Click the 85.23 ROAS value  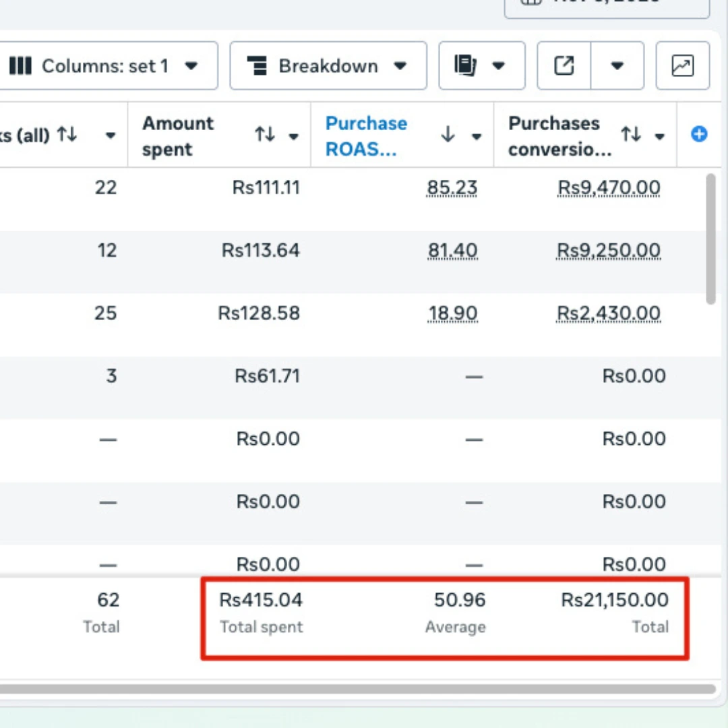pos(452,187)
